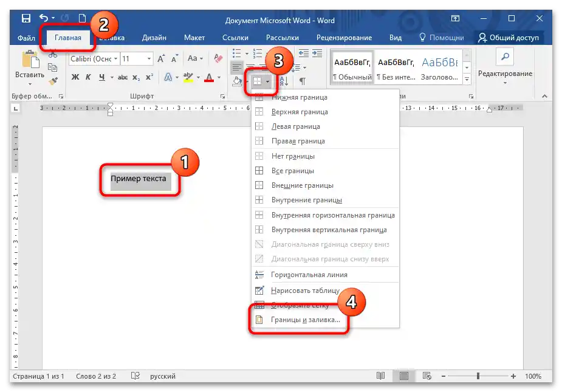Zoom out with the minus button
The width and height of the screenshot is (562, 392).
[444, 376]
